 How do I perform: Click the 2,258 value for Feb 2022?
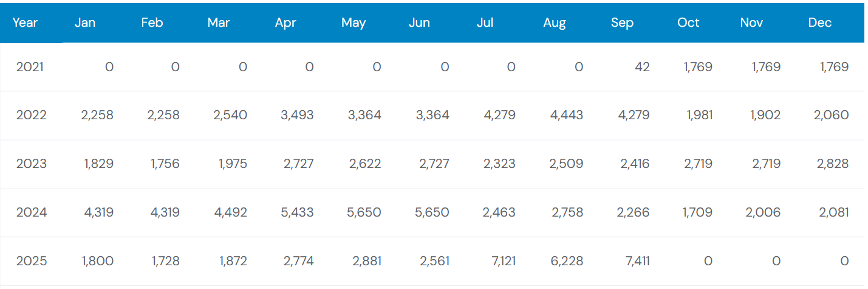click(x=163, y=115)
